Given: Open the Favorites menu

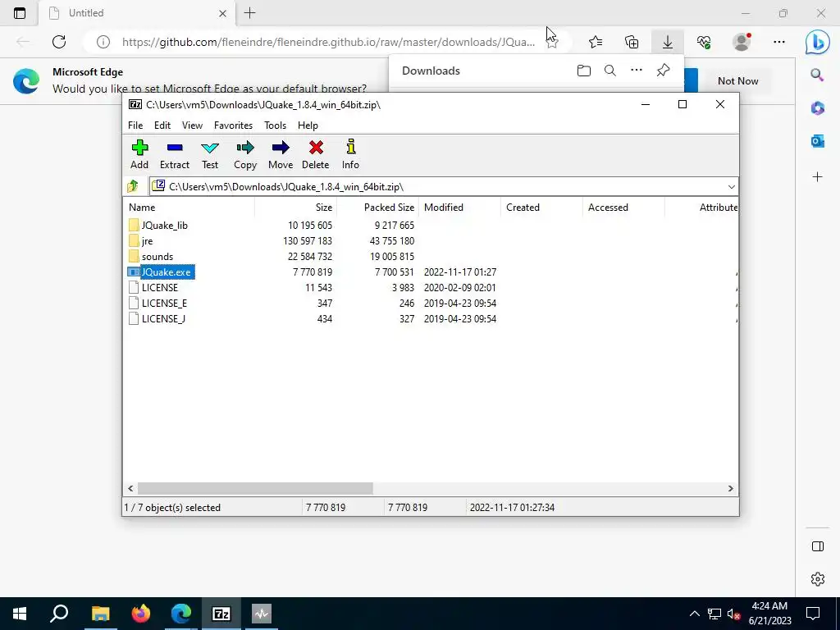Looking at the screenshot, I should tap(233, 126).
